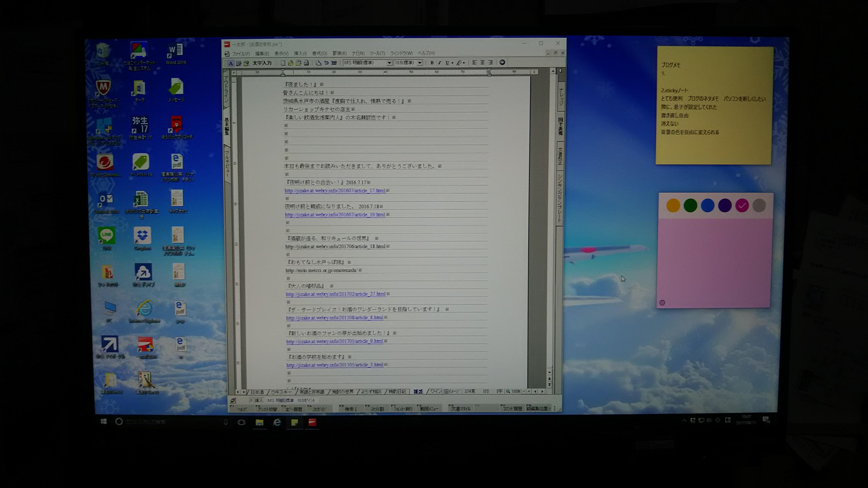Open the ファイル(F) menu

[241, 54]
